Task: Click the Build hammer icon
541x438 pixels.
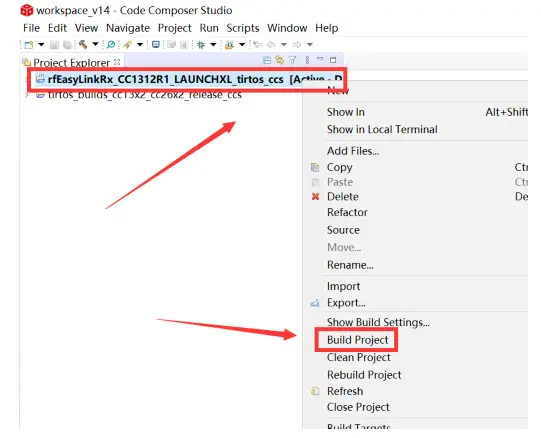Action: click(83, 45)
